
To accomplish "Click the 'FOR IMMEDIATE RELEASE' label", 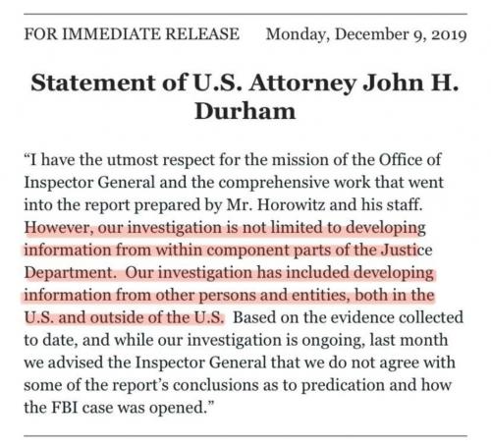I will coord(132,34).
